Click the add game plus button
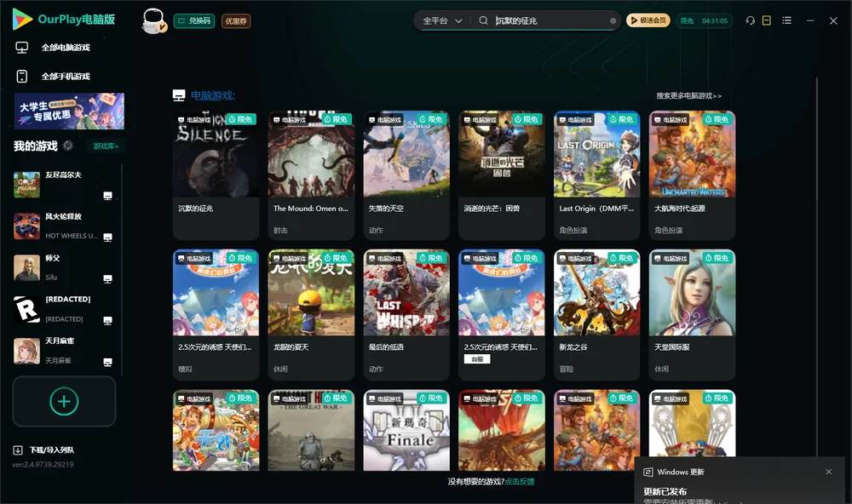The image size is (852, 504). (x=64, y=401)
